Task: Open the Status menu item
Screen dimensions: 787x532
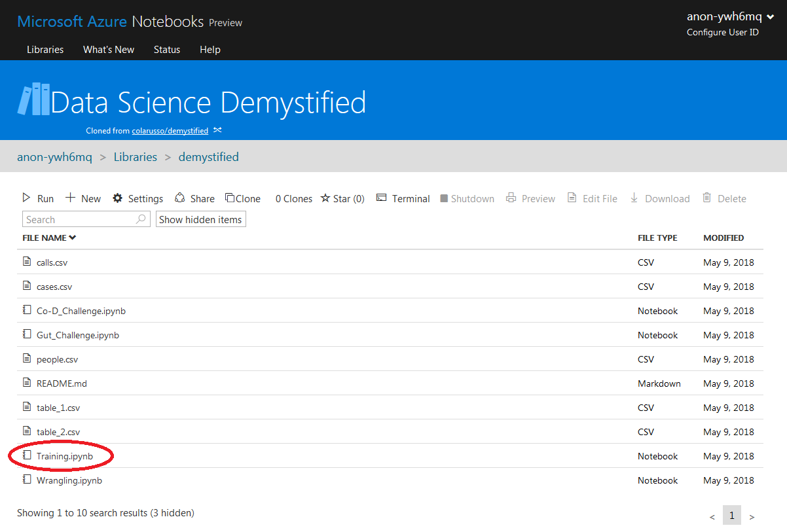Action: tap(167, 50)
